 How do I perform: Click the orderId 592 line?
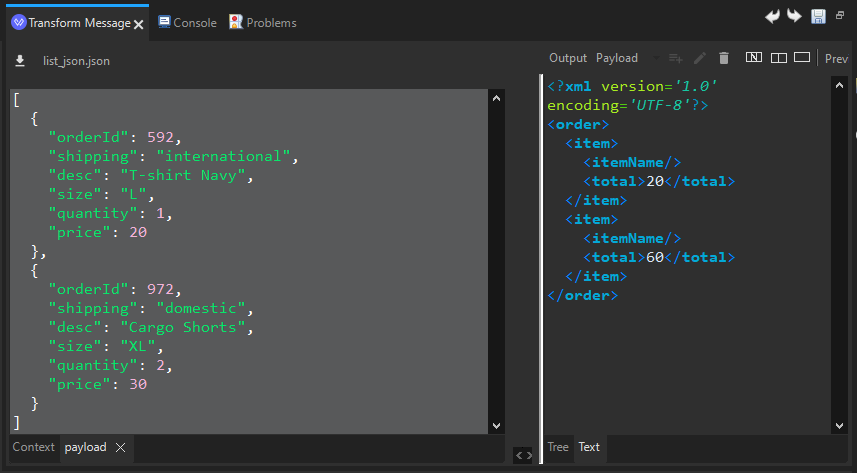115,137
